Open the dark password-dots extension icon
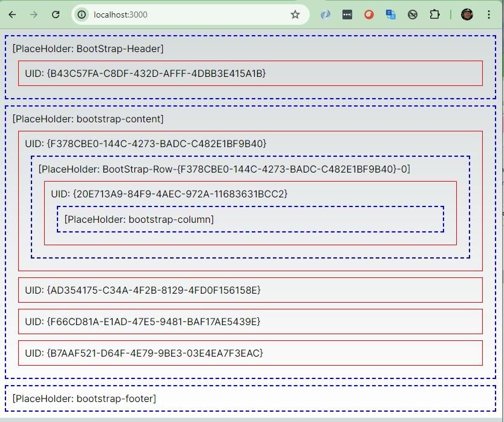504x422 pixels. pos(347,15)
